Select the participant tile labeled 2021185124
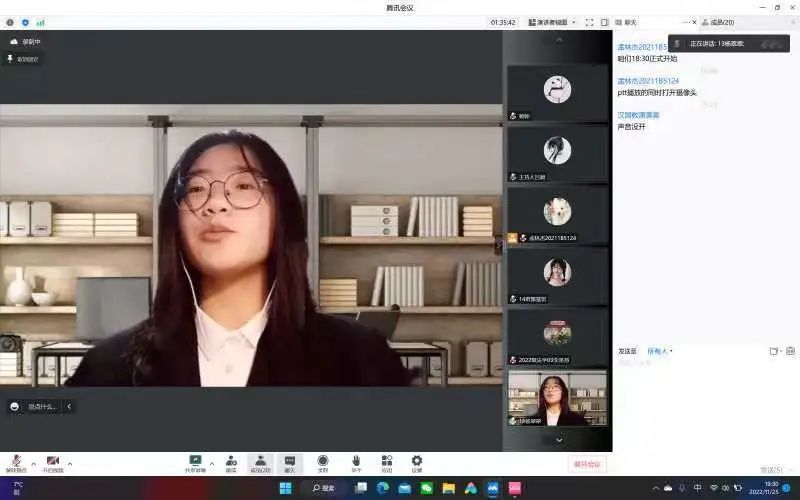The height and width of the screenshot is (500, 800). [x=557, y=215]
